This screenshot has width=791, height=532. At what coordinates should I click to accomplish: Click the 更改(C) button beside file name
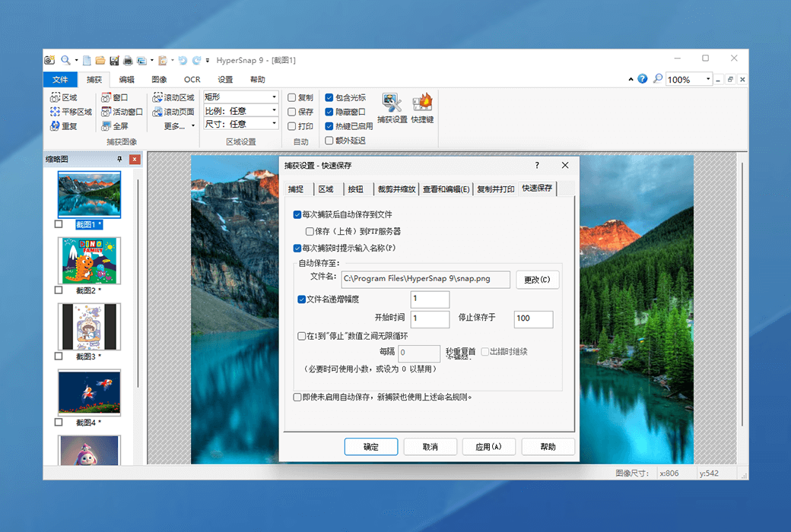pyautogui.click(x=537, y=280)
